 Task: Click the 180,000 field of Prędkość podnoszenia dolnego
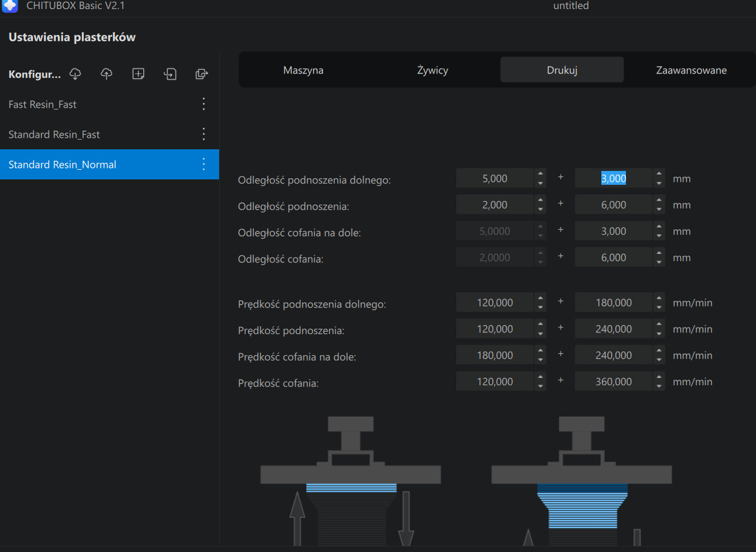click(613, 302)
